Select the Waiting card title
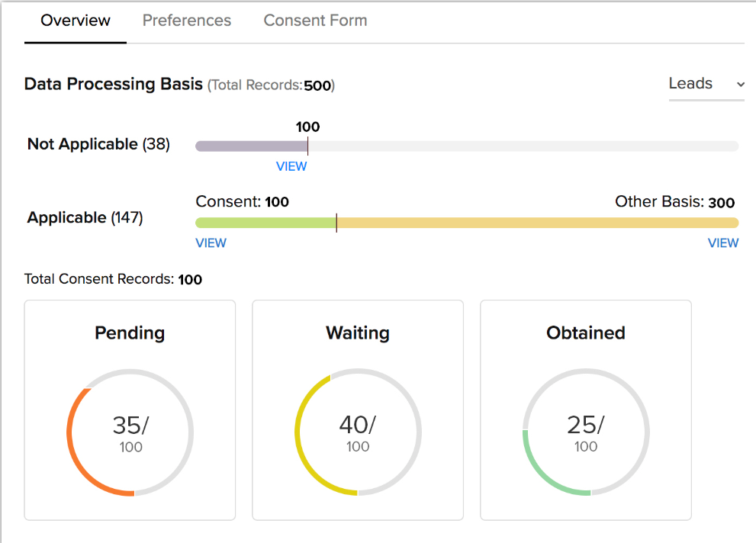This screenshot has height=543, width=756. [x=357, y=333]
